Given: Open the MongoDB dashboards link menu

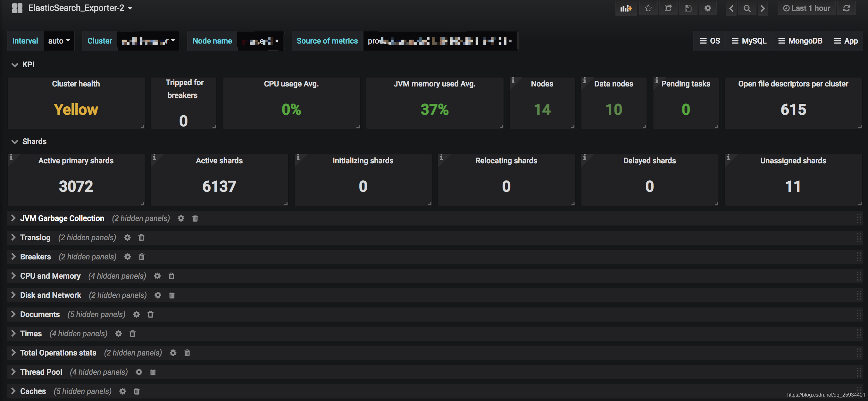Looking at the screenshot, I should 800,41.
